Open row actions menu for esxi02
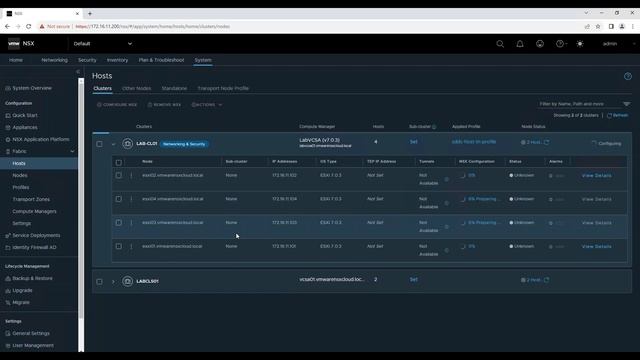Screen dimensions: 640x360 (x=131, y=176)
